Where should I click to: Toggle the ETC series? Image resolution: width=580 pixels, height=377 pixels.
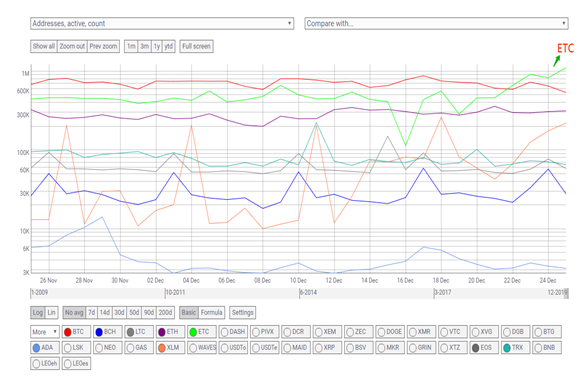(202, 332)
